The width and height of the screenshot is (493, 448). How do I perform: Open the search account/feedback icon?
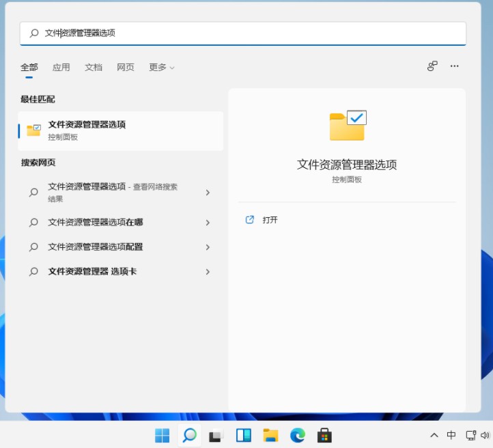432,66
